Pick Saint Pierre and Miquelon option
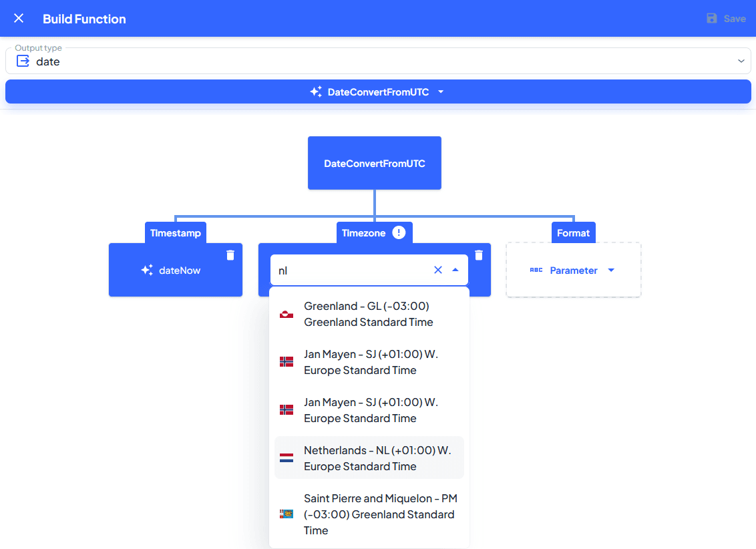Image resolution: width=756 pixels, height=549 pixels. point(369,514)
